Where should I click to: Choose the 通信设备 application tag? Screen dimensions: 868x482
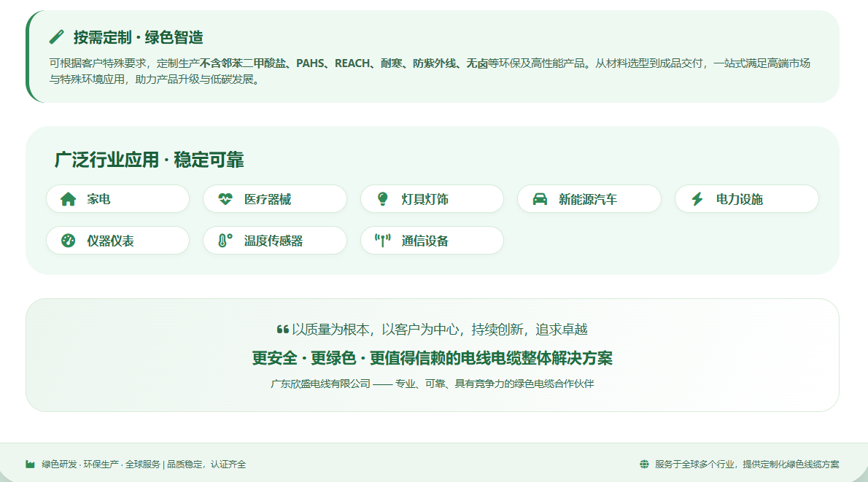(432, 241)
